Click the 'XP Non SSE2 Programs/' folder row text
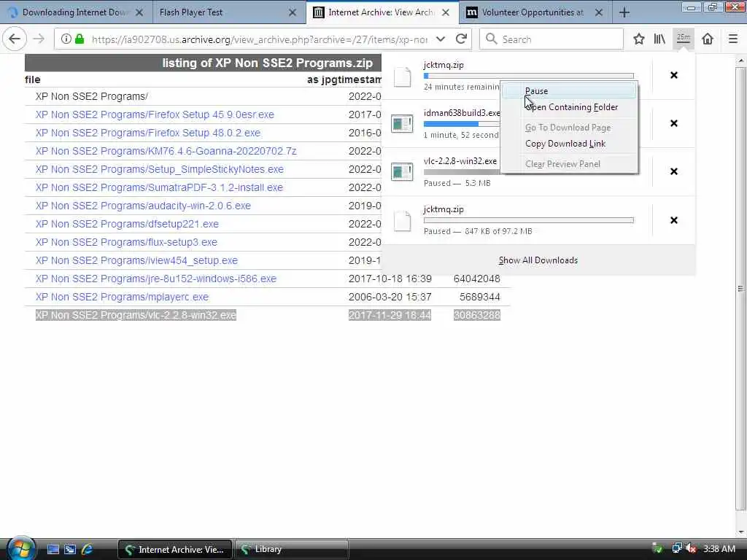Viewport: 747px width, 560px height. (x=91, y=96)
